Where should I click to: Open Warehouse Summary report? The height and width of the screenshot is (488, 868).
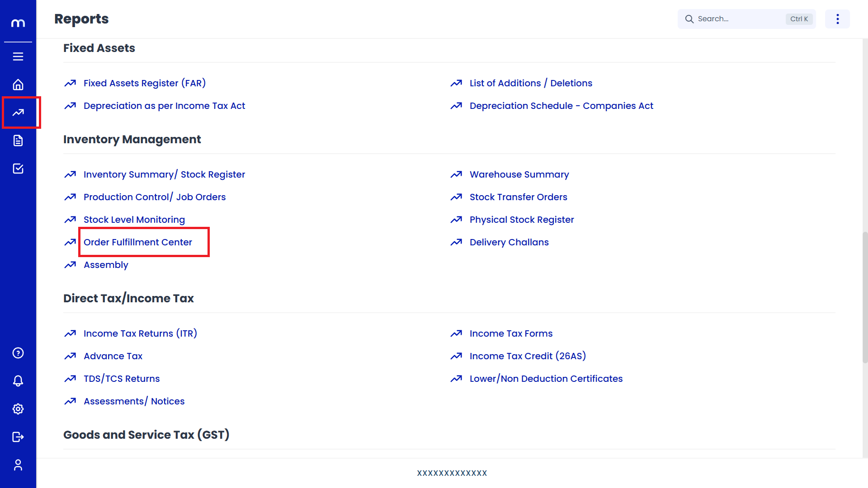(x=519, y=174)
